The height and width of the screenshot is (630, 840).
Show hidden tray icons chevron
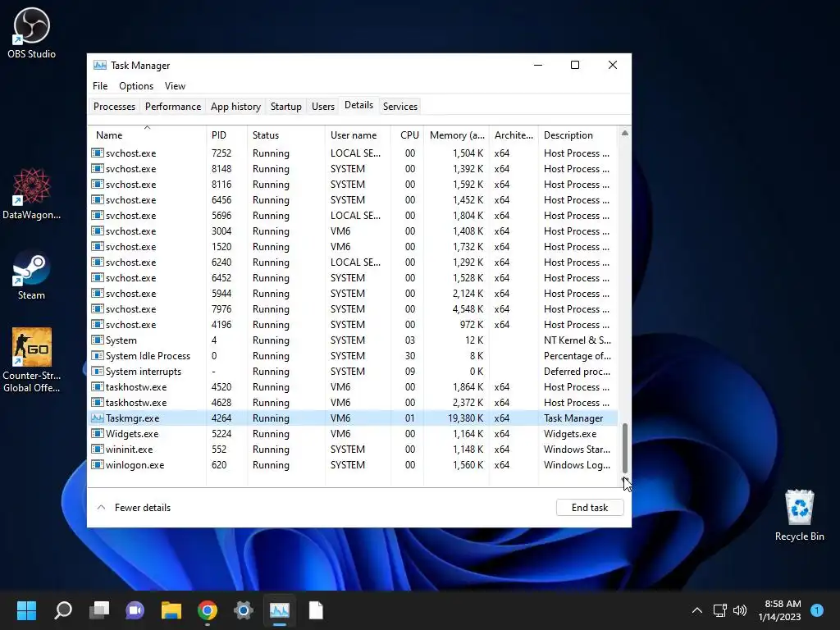click(697, 610)
